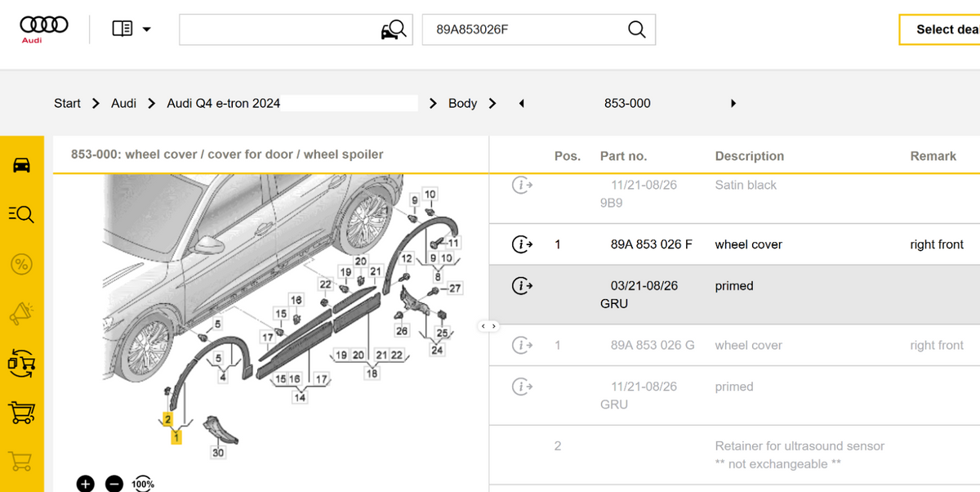Viewport: 980px width, 492px height.
Task: Select part number 89A 853 026 F
Action: click(x=651, y=244)
